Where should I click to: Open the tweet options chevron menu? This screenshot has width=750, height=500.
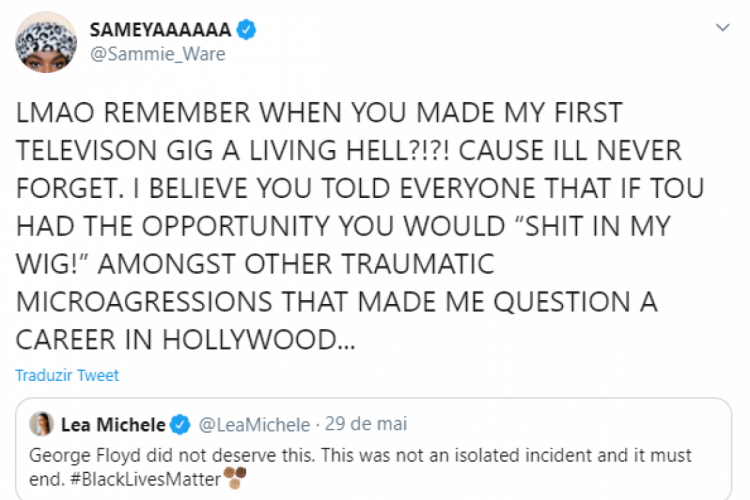725,30
